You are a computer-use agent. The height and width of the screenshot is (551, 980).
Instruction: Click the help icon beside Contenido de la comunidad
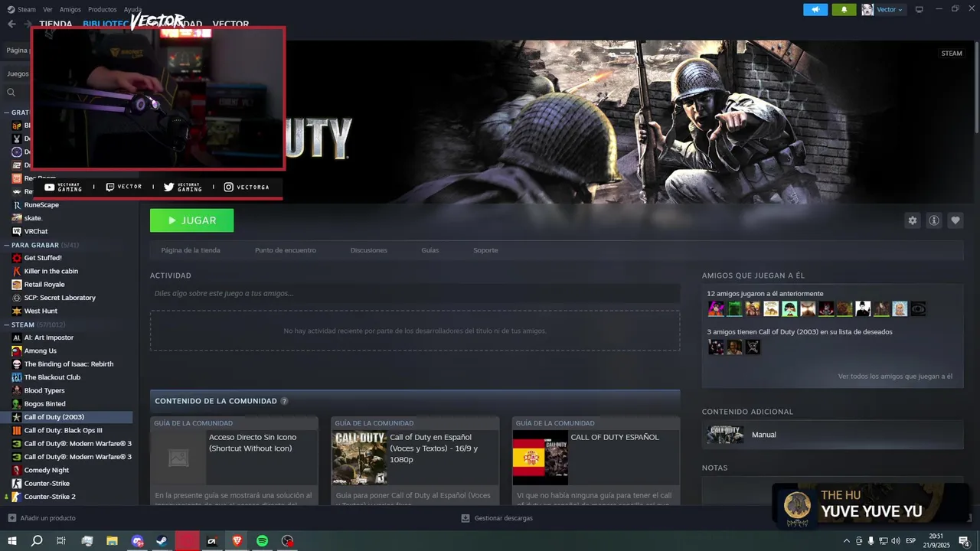284,401
